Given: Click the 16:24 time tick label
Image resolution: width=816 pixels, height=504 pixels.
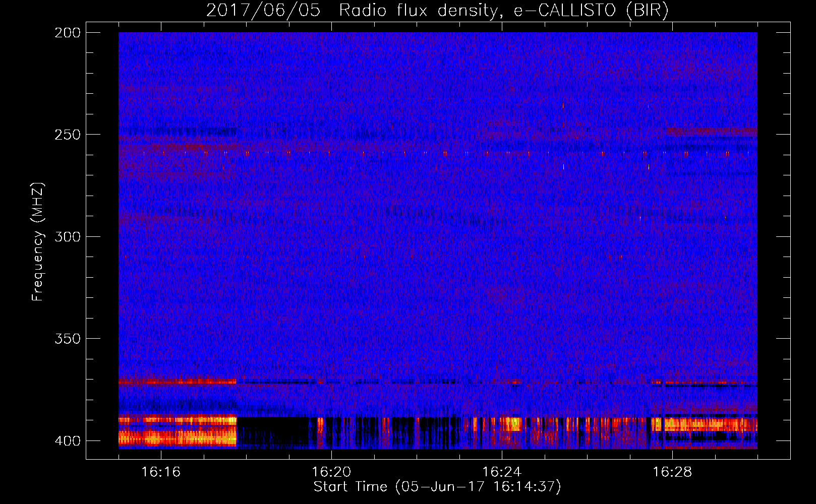Looking at the screenshot, I should (502, 472).
